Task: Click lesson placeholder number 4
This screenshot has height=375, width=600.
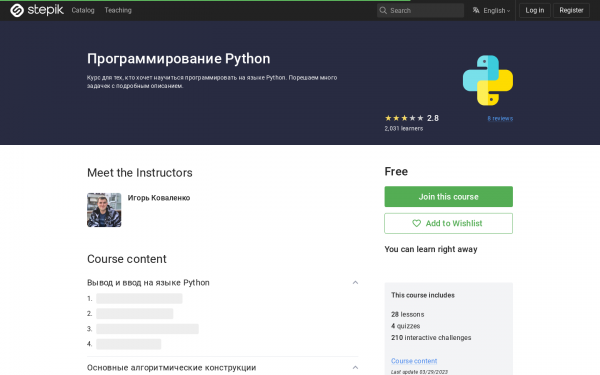Action: point(129,344)
